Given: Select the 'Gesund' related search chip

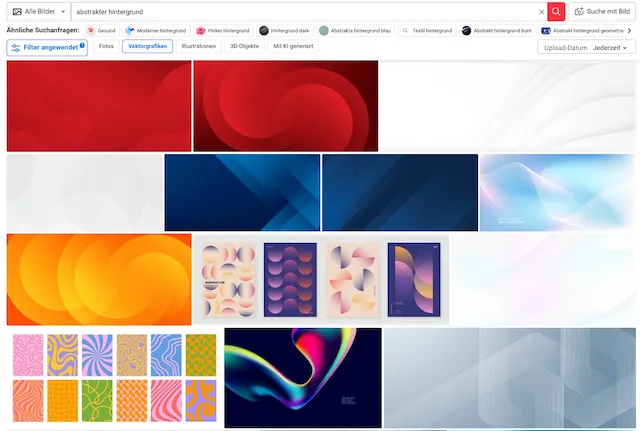Looking at the screenshot, I should (x=101, y=31).
